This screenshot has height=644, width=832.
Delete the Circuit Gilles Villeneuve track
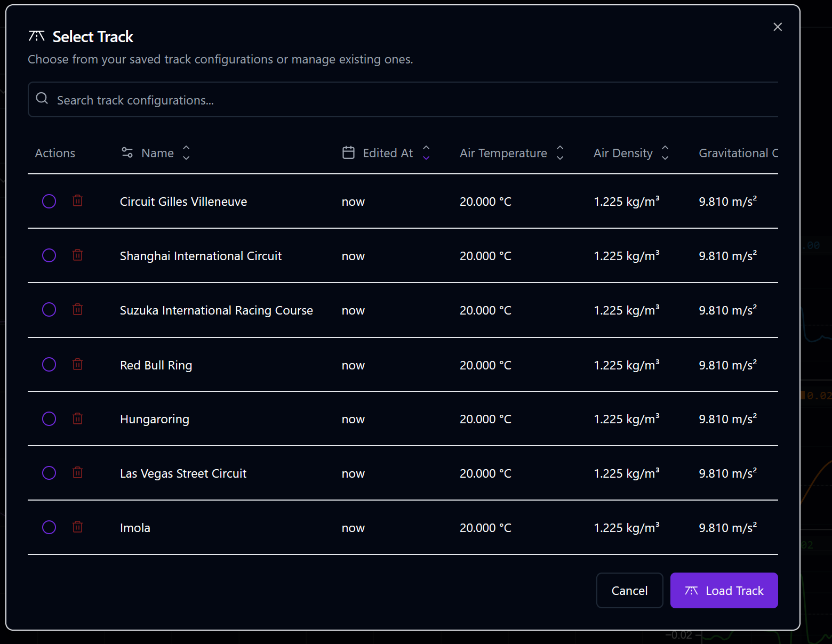[x=78, y=201]
